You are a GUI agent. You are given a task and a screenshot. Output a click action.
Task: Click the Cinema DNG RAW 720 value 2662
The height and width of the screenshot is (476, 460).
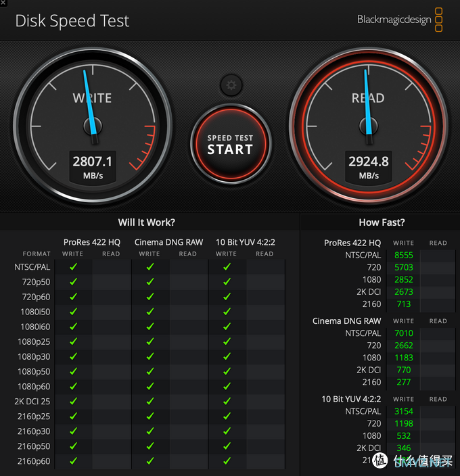tap(404, 346)
